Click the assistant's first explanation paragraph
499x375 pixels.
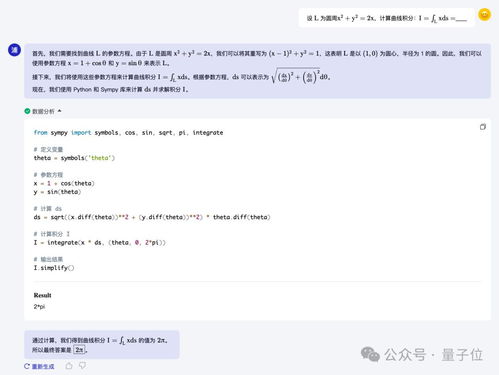click(x=257, y=58)
